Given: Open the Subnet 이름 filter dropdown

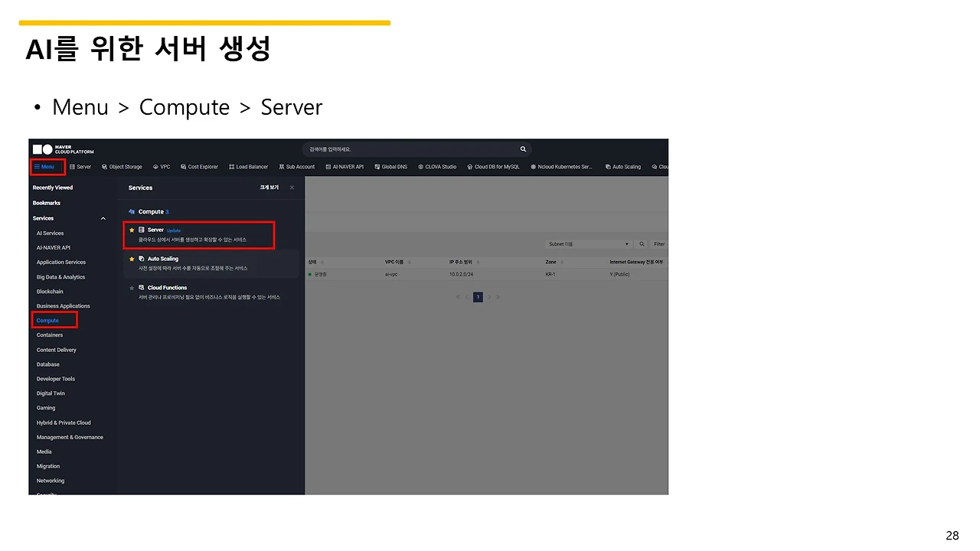Looking at the screenshot, I should click(589, 244).
